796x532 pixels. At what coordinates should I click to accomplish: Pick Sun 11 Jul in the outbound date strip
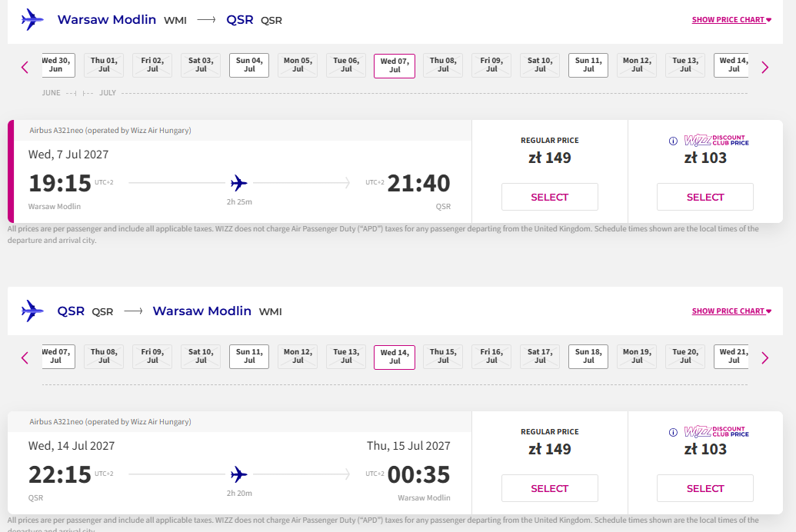tap(588, 65)
